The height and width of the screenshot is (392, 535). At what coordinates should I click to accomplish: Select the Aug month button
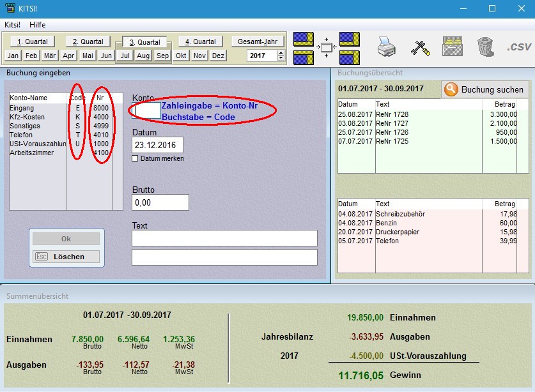[143, 56]
